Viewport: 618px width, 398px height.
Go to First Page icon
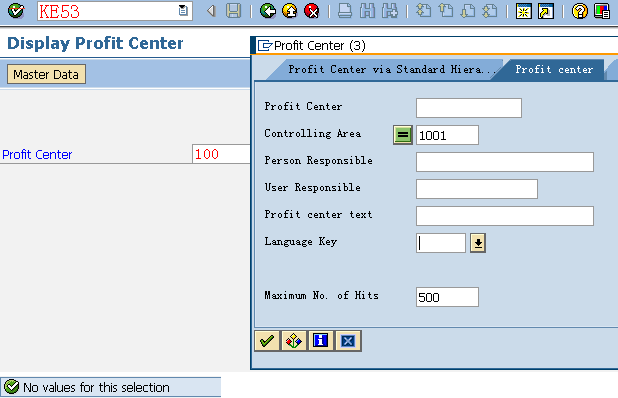[424, 11]
